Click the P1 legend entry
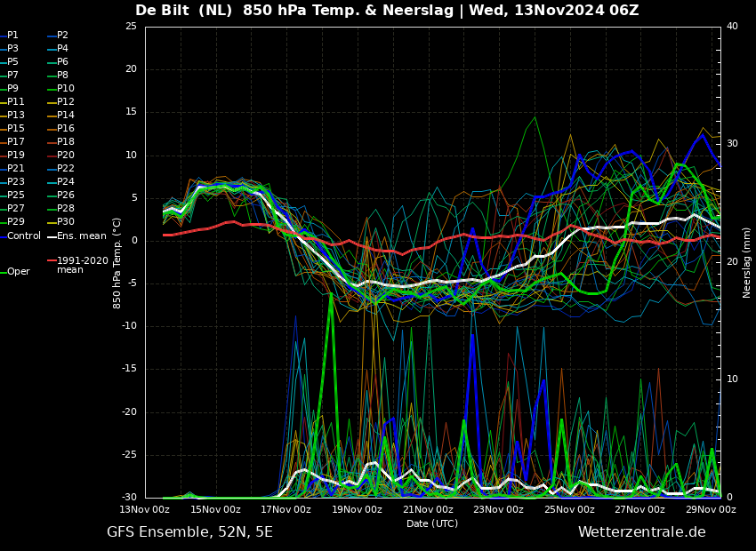 click(x=12, y=36)
